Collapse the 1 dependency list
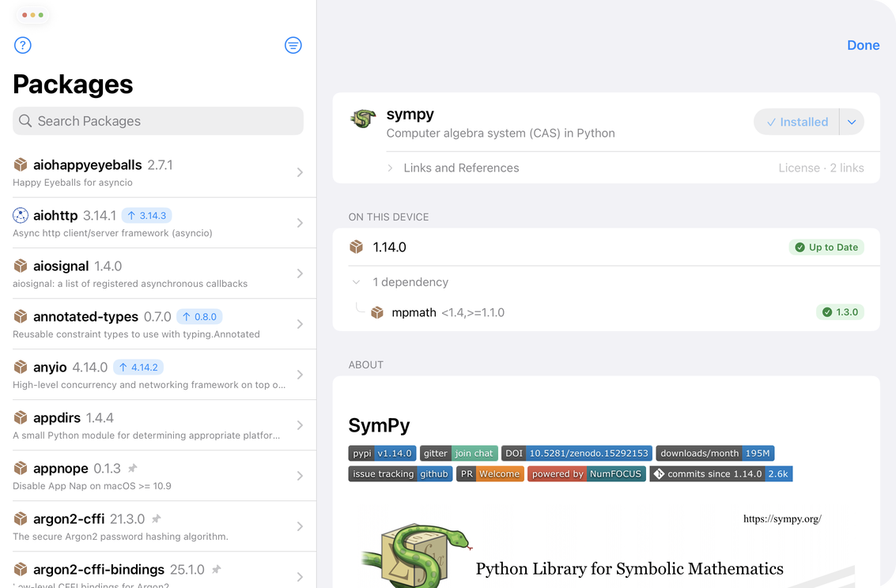This screenshot has height=588, width=896. click(356, 282)
